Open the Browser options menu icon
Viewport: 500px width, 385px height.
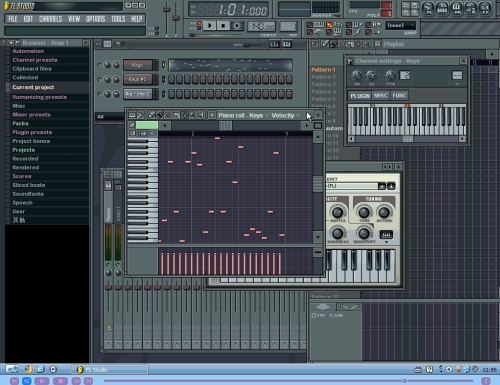(10, 43)
